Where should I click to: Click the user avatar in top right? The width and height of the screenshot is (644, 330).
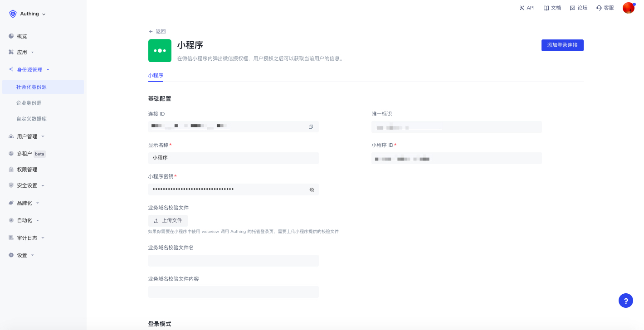(x=628, y=8)
